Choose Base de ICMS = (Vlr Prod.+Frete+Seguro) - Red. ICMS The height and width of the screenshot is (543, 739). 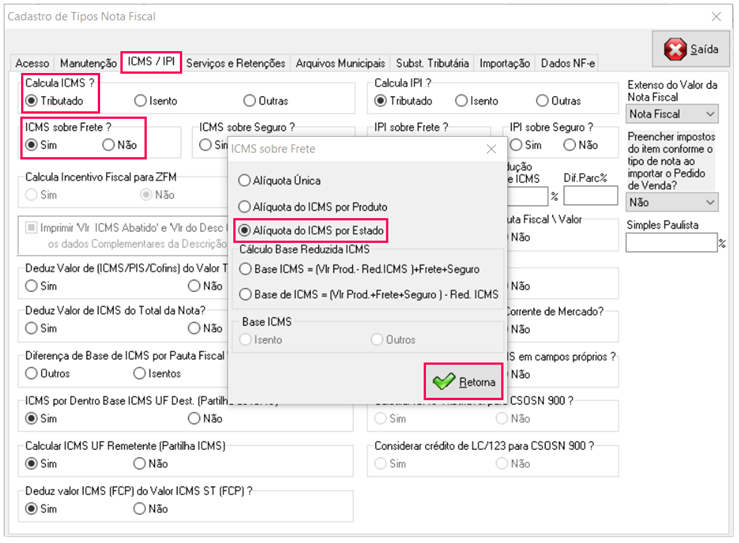point(245,294)
